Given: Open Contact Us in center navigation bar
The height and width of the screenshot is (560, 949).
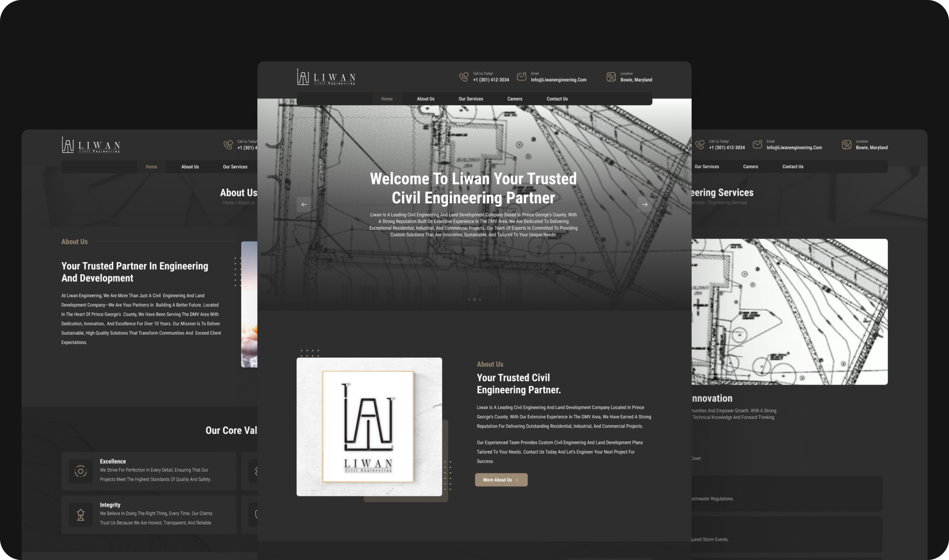Looking at the screenshot, I should pyautogui.click(x=557, y=99).
